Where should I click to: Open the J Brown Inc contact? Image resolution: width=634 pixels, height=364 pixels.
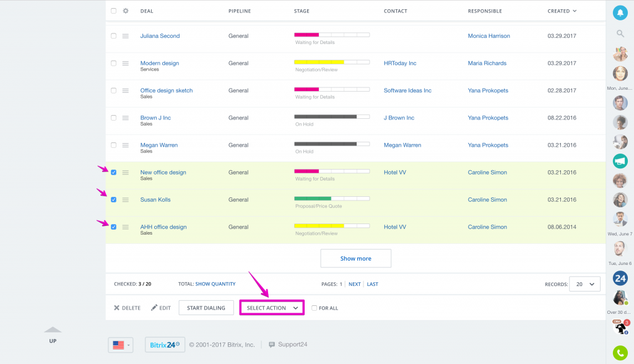click(x=399, y=118)
